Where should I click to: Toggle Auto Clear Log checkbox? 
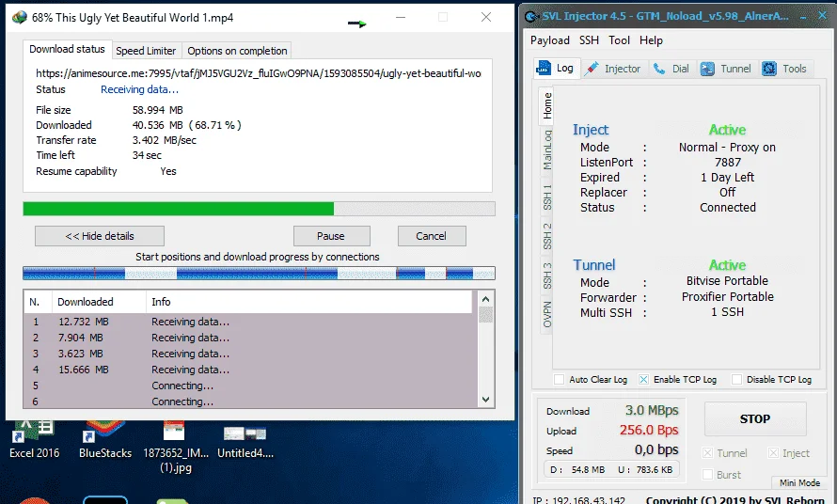[559, 379]
